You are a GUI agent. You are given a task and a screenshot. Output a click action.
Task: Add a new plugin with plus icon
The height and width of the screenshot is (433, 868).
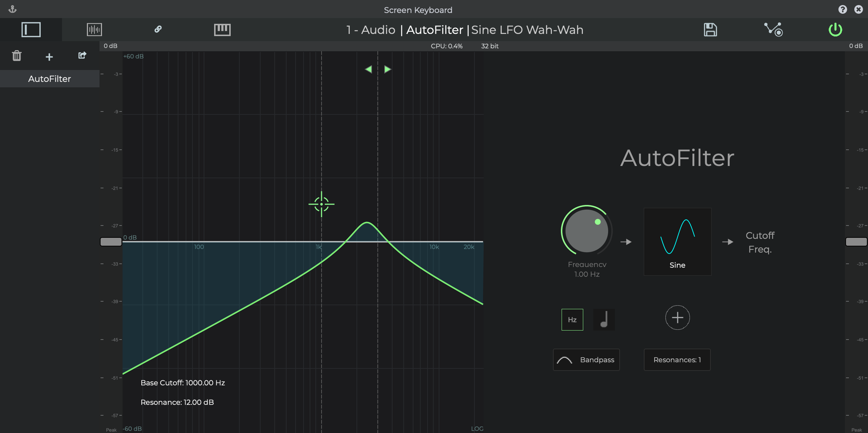pos(49,57)
